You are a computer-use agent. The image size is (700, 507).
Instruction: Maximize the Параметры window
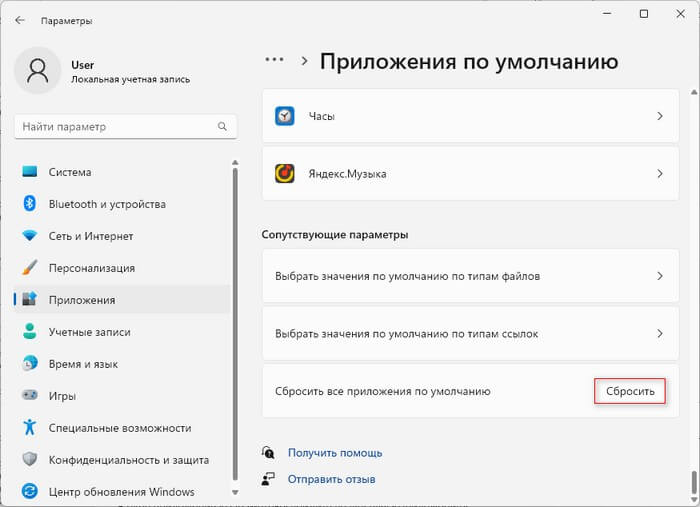[x=644, y=14]
